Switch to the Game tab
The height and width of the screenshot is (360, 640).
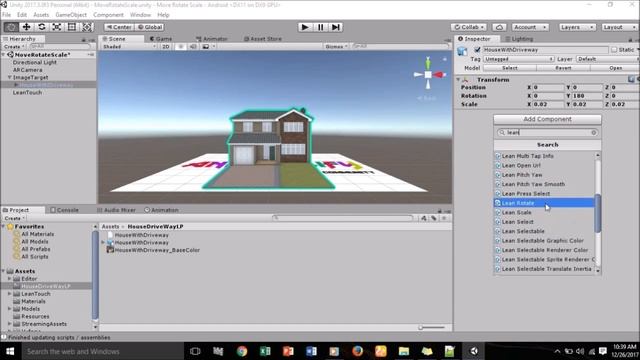click(x=161, y=39)
